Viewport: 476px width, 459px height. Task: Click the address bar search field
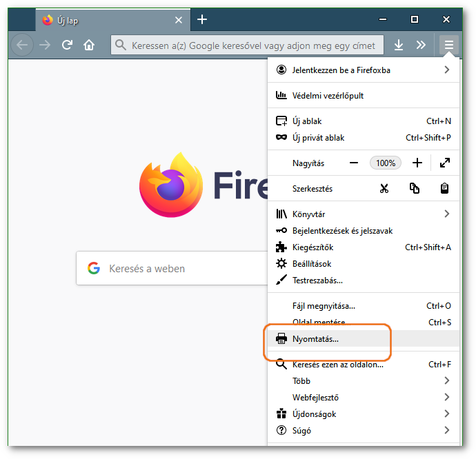(x=247, y=45)
